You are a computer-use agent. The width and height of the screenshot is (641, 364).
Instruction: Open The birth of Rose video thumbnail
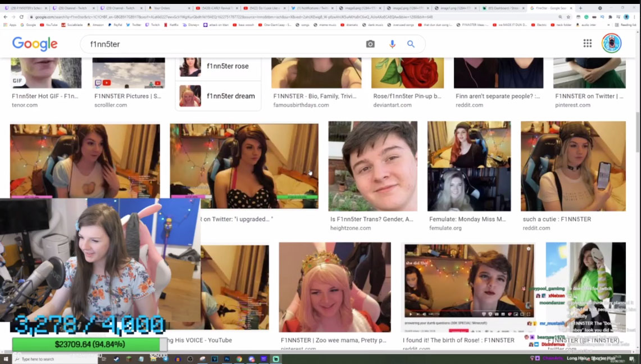[469, 287]
